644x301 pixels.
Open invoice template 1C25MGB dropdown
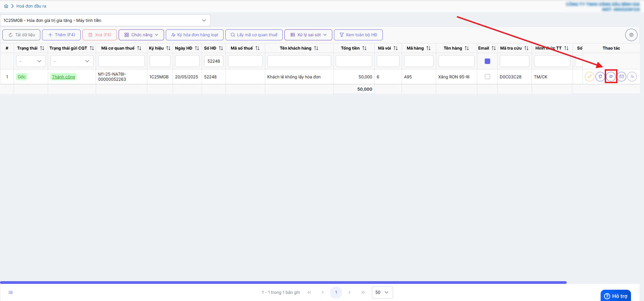105,21
